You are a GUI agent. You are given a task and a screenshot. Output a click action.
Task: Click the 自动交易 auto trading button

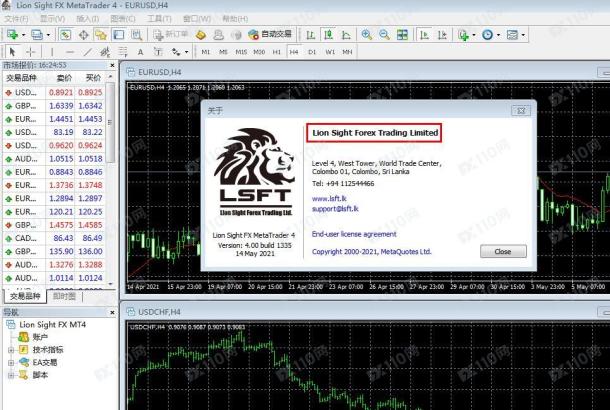tap(270, 35)
